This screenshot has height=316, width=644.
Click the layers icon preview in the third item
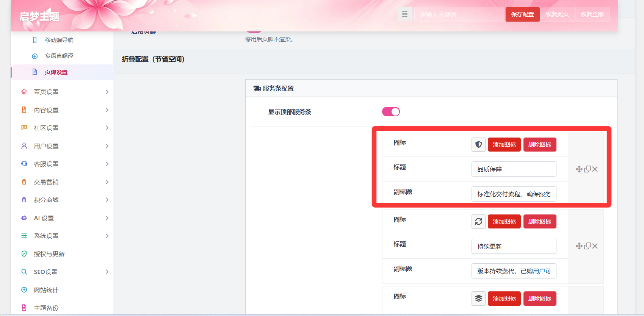coord(478,299)
